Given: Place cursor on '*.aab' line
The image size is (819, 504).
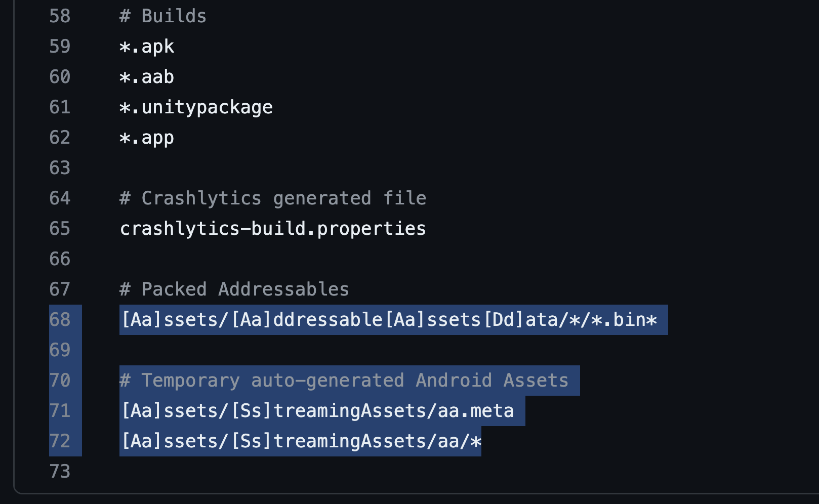Looking at the screenshot, I should coord(147,77).
